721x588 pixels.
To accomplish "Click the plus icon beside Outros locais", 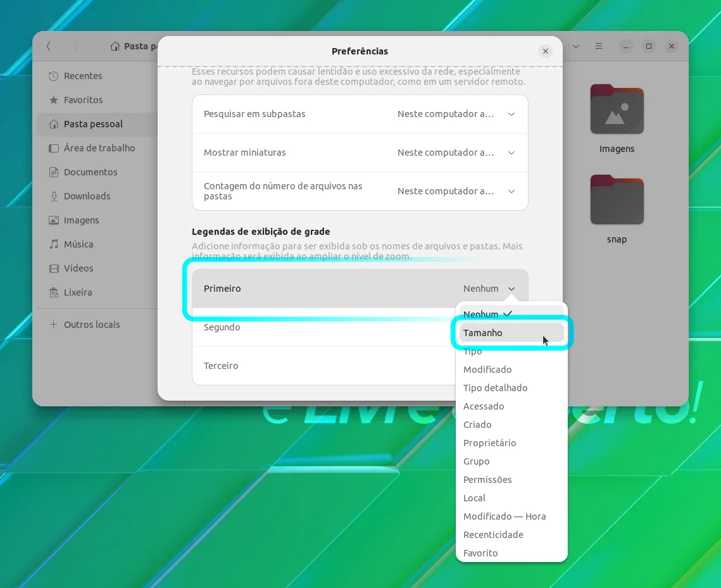I will pos(54,325).
